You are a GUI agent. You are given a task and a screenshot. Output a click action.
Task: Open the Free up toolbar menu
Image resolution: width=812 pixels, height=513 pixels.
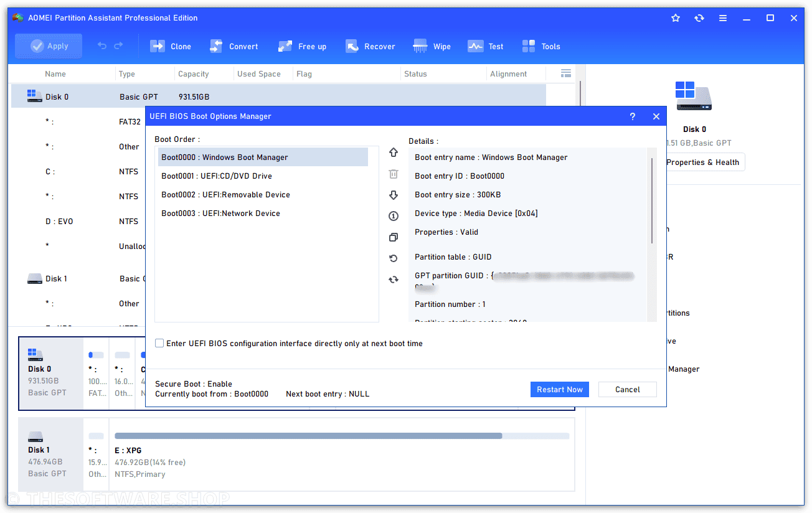[x=302, y=46]
